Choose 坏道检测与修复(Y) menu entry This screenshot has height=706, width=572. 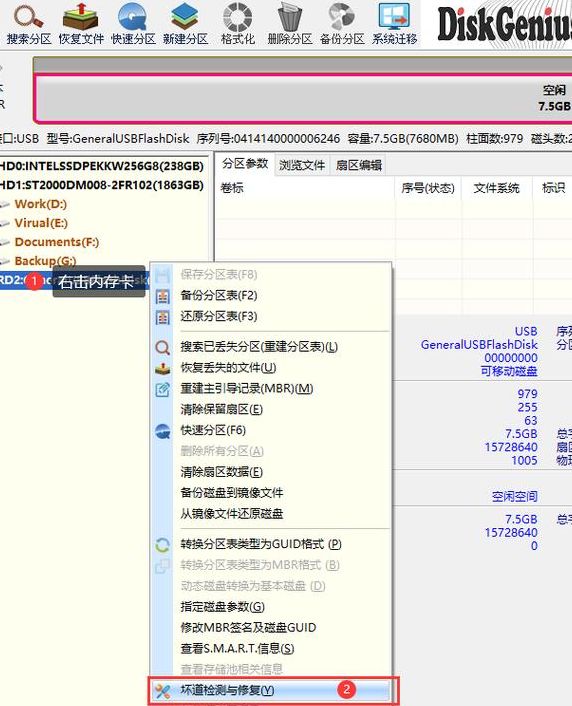(270, 690)
